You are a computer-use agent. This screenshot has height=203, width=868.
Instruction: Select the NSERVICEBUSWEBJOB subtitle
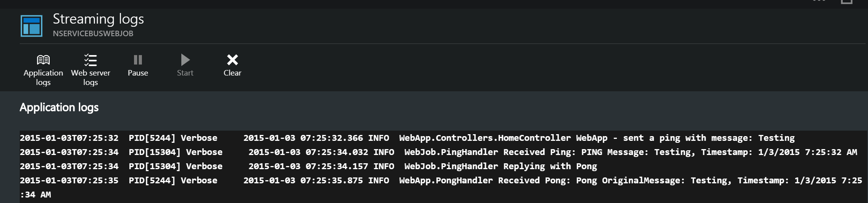click(x=93, y=33)
